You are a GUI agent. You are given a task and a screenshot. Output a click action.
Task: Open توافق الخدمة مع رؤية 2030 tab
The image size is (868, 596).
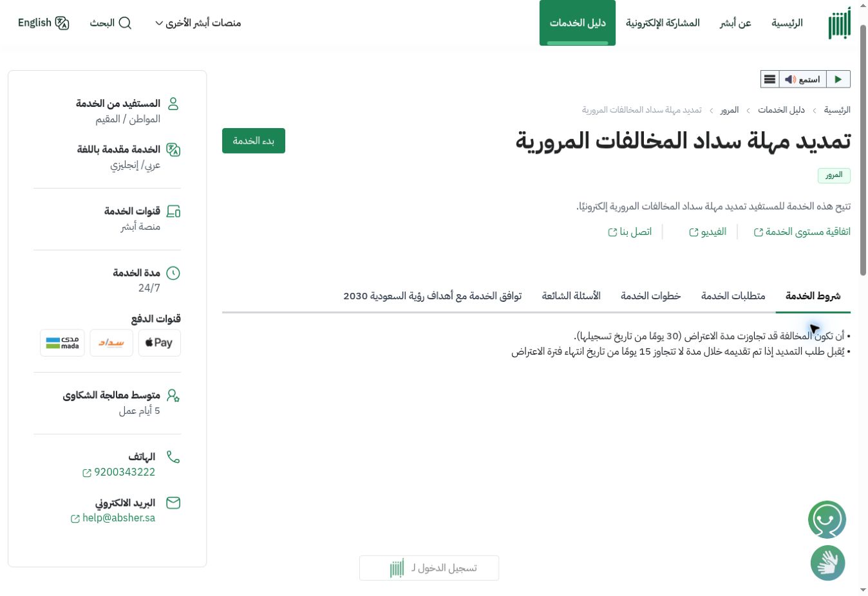pos(432,296)
